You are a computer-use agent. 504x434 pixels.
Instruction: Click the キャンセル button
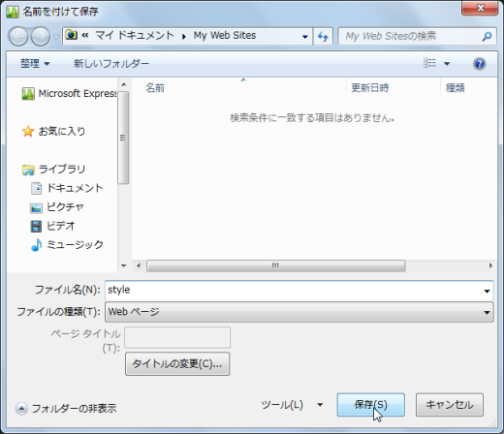pos(450,405)
